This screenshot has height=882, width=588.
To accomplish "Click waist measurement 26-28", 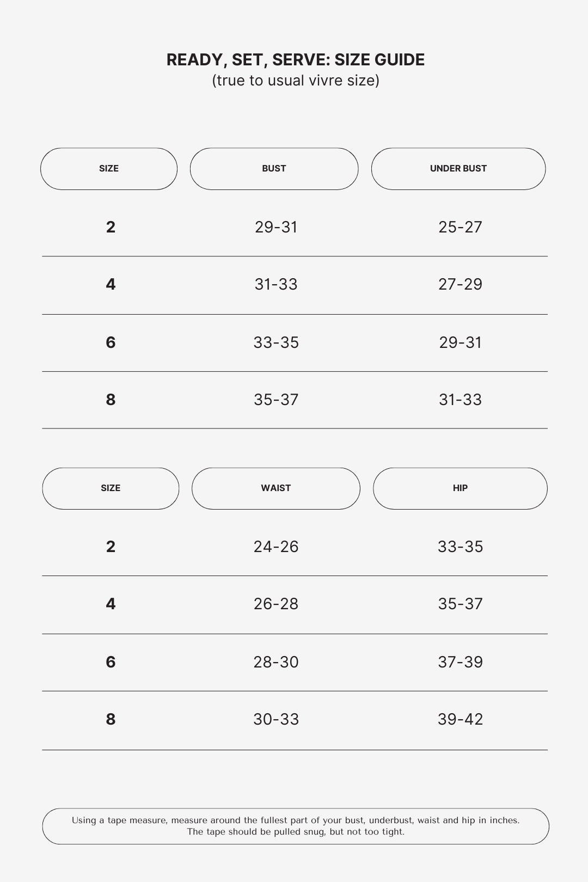I will (x=276, y=604).
